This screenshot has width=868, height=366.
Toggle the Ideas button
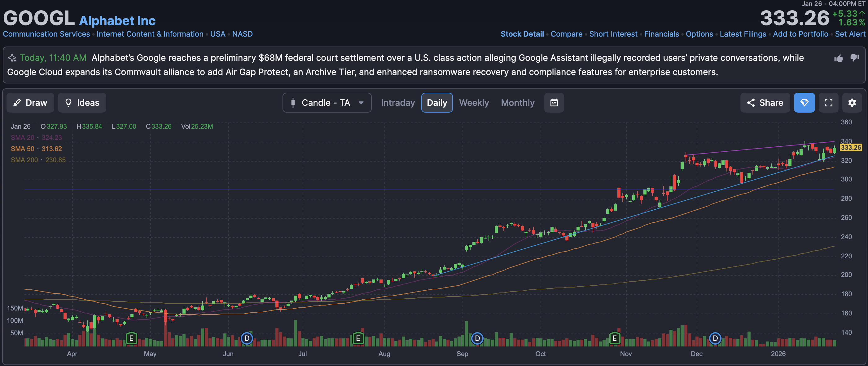pyautogui.click(x=82, y=103)
